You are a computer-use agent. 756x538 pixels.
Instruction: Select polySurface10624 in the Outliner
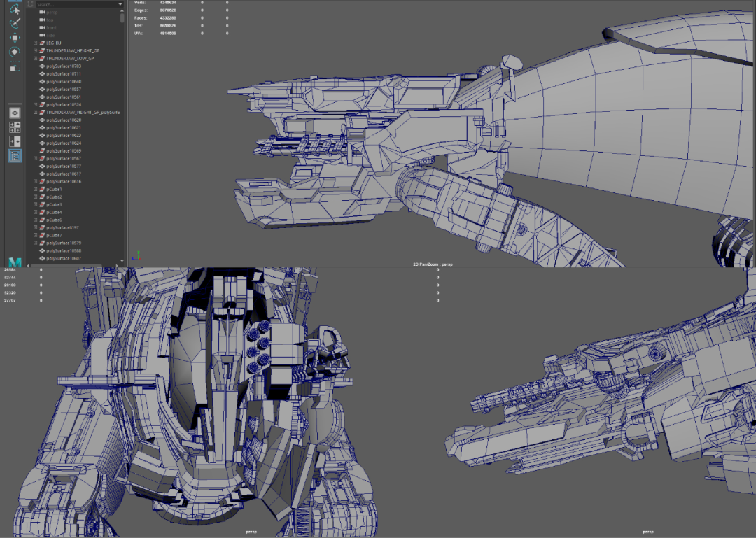click(x=64, y=143)
